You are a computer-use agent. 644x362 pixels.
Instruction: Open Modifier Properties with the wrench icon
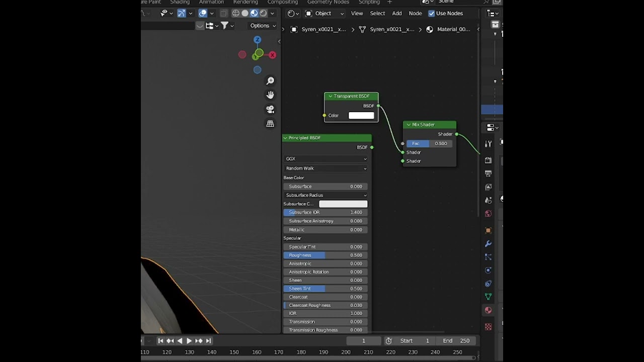[x=488, y=244]
